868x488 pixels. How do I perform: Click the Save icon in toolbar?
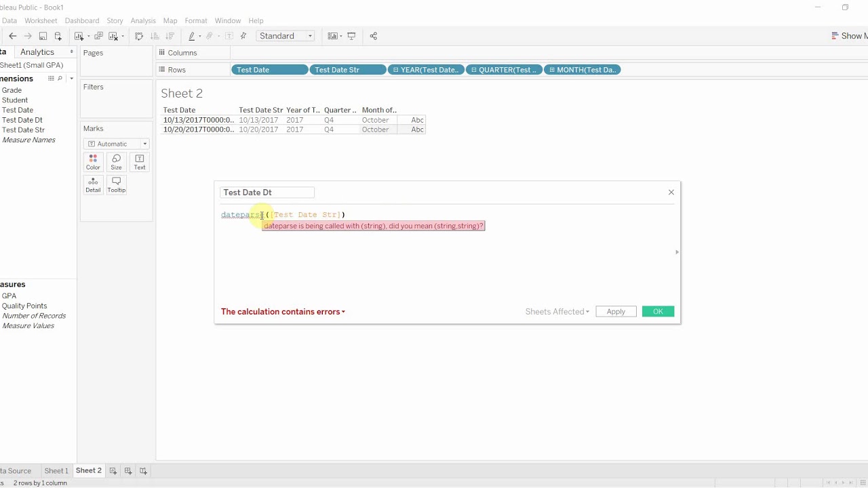[x=43, y=36]
